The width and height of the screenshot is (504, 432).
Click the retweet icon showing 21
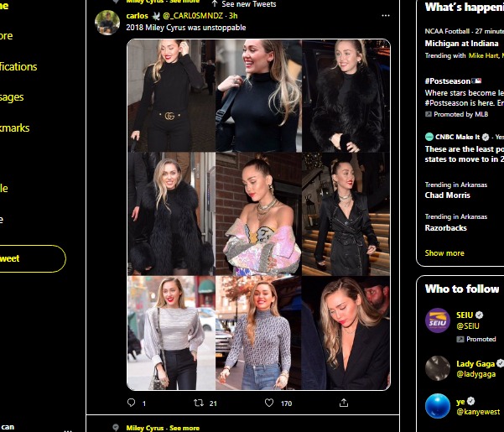[199, 403]
